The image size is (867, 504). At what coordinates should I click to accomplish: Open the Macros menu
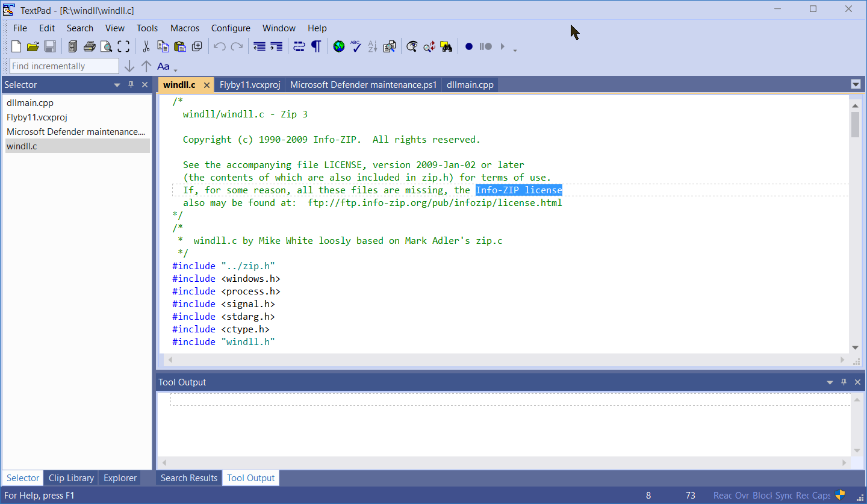click(x=184, y=28)
